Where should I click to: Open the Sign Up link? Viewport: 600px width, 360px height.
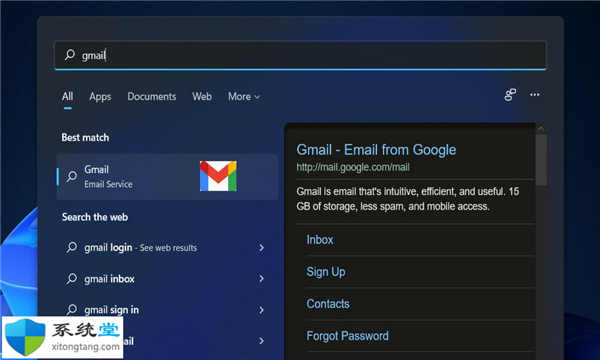(326, 272)
